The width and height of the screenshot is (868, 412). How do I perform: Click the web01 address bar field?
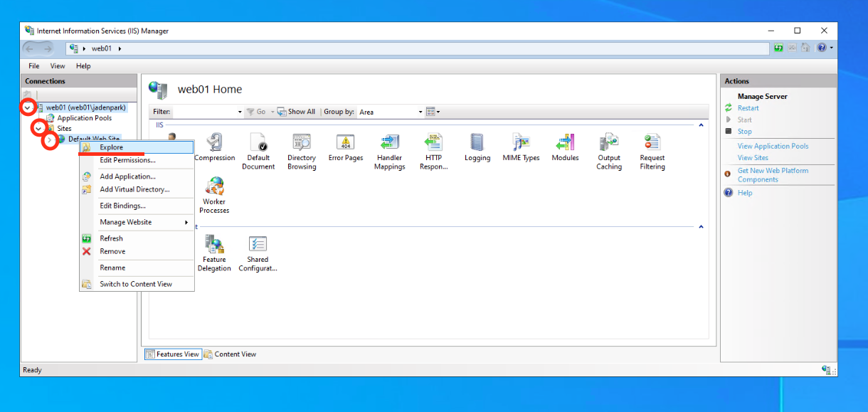pyautogui.click(x=418, y=48)
